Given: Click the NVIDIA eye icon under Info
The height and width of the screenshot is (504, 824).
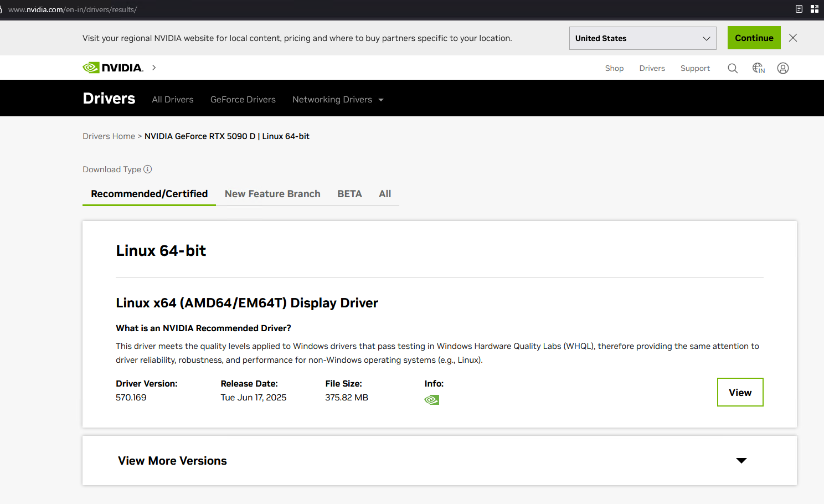Looking at the screenshot, I should (432, 400).
